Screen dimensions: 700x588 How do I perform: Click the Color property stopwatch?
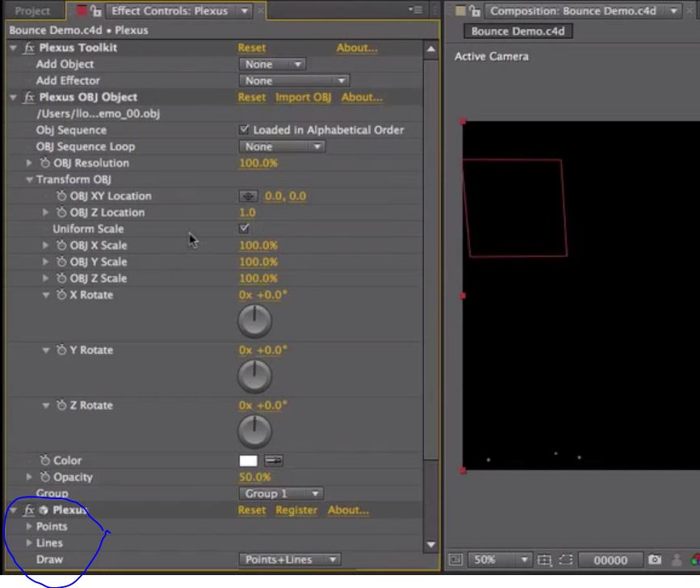point(44,460)
